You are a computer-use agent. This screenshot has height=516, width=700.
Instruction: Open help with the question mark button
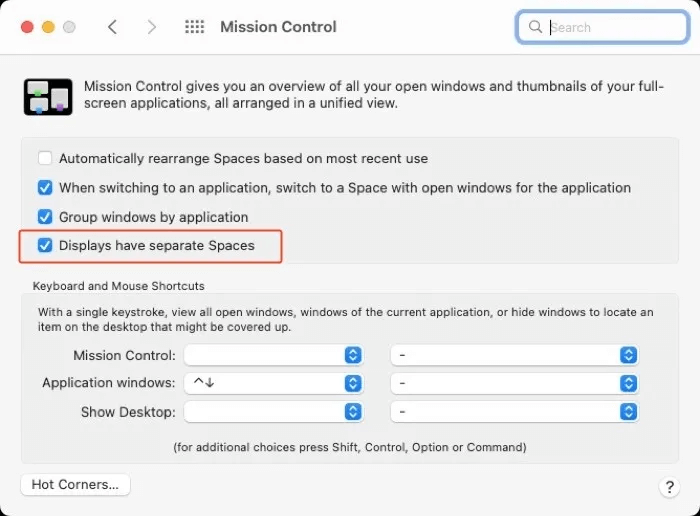point(669,487)
